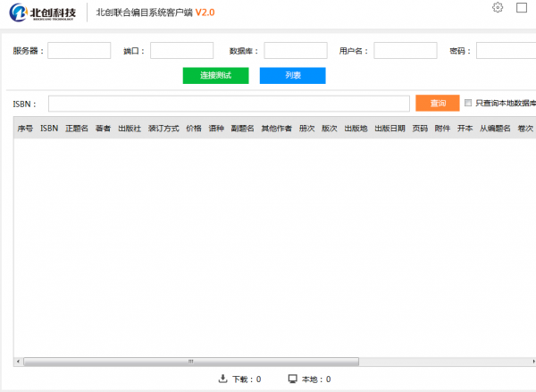Click the 出版社 column header
Viewport: 536px width, 392px height.
tap(130, 129)
